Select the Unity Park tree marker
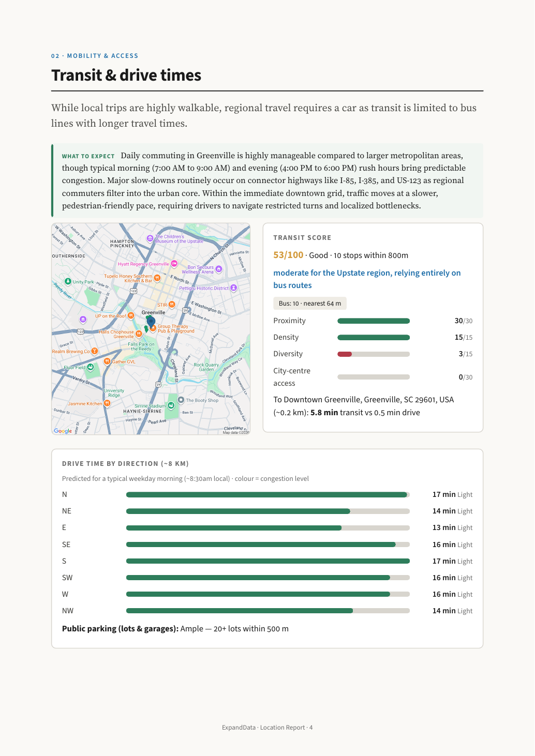The height and width of the screenshot is (756, 535). point(68,281)
